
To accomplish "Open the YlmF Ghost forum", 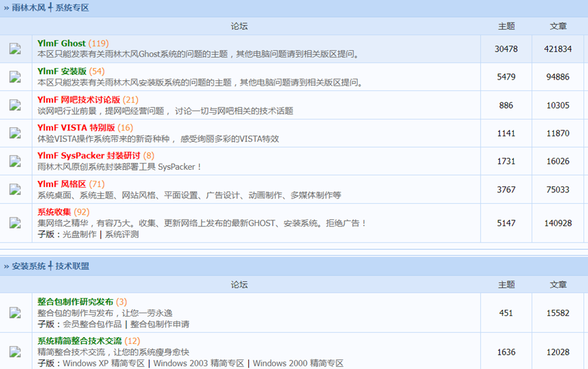I will (x=61, y=43).
